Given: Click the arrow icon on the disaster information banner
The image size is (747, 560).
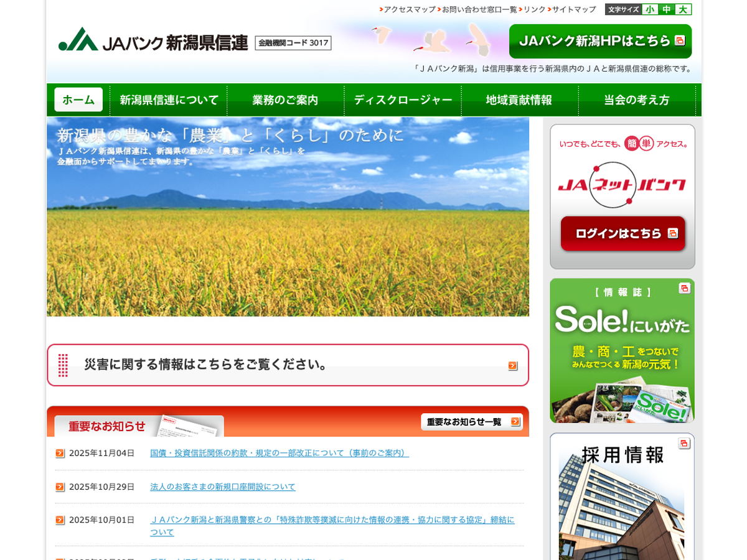Looking at the screenshot, I should [x=512, y=366].
